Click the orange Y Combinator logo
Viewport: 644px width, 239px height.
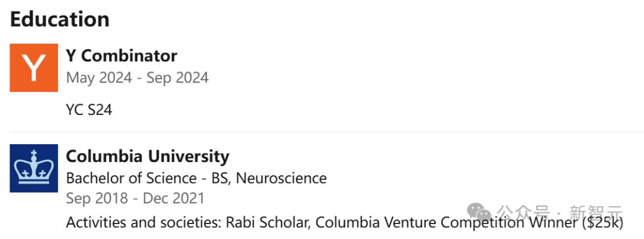[33, 67]
